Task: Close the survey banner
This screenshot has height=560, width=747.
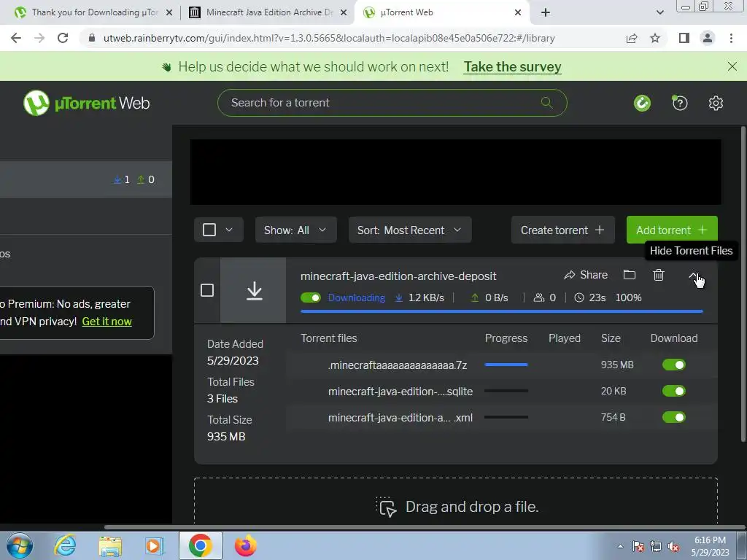Action: tap(732, 66)
